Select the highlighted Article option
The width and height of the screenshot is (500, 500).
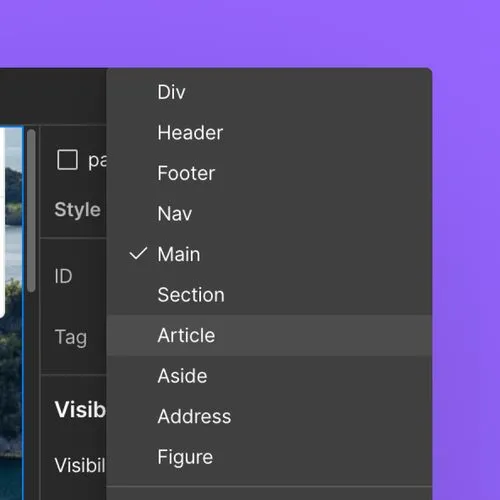[269, 335]
